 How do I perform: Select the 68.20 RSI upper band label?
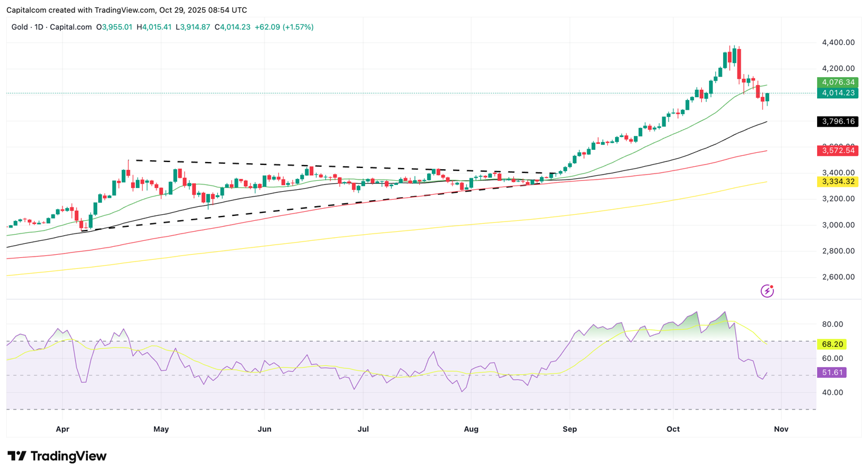coord(833,344)
